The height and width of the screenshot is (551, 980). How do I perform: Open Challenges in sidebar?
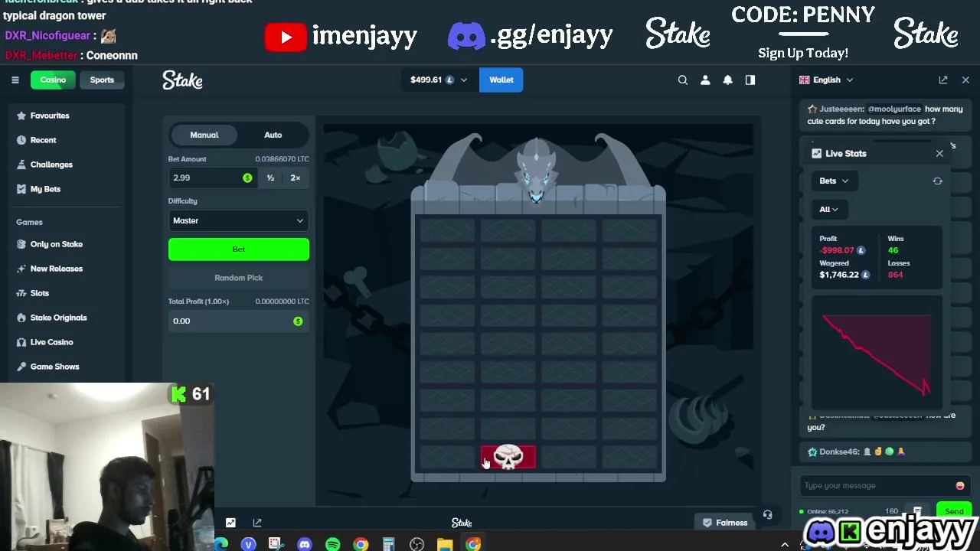point(51,165)
